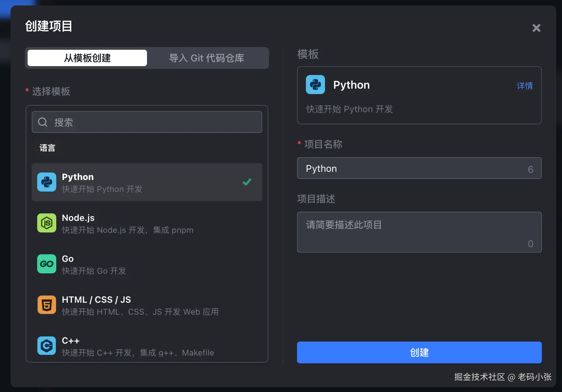This screenshot has width=562, height=392.
Task: Click the 选择模板 field label
Action: 51,91
